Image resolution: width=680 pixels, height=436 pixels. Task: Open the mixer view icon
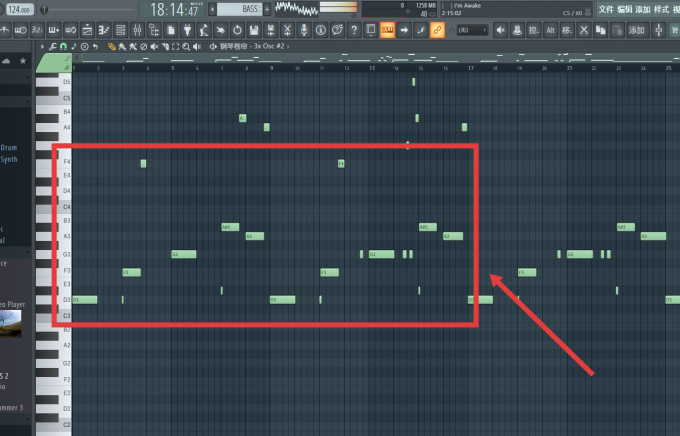[x=137, y=30]
